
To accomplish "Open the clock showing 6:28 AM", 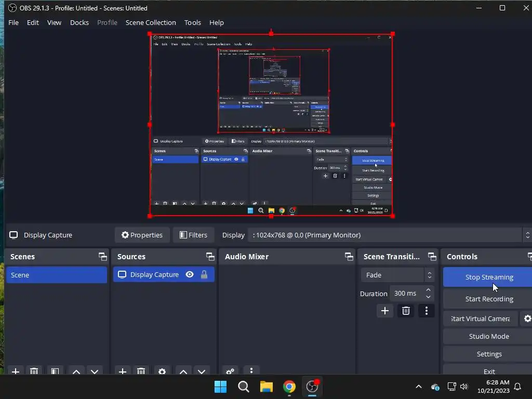I will tap(494, 387).
